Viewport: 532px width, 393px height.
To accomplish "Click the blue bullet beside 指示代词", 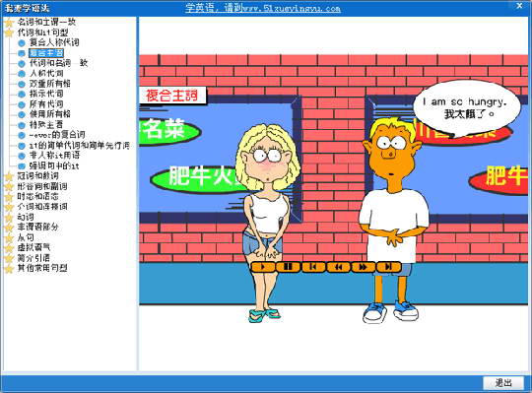I will [22, 95].
